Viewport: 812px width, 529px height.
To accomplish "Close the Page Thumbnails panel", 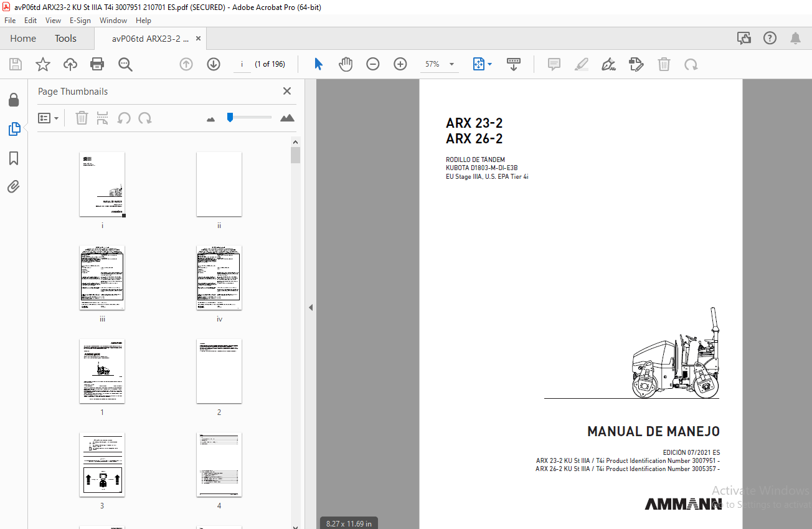I will [x=287, y=91].
